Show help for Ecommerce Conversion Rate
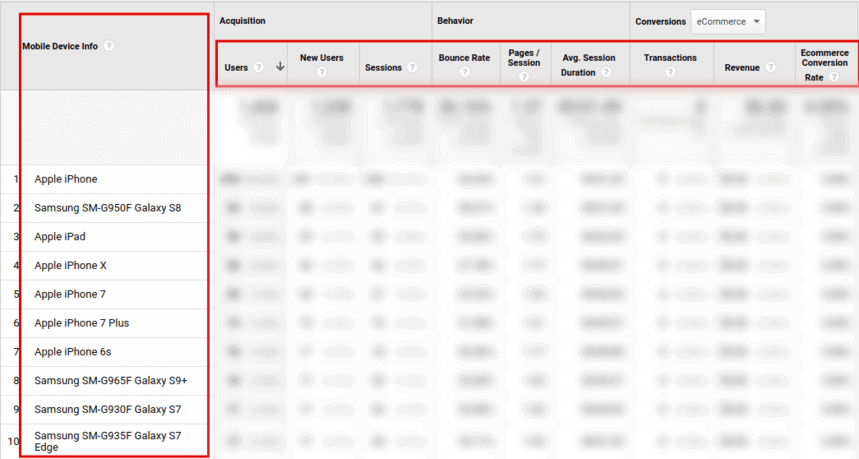This screenshot has height=459, width=859. click(834, 77)
